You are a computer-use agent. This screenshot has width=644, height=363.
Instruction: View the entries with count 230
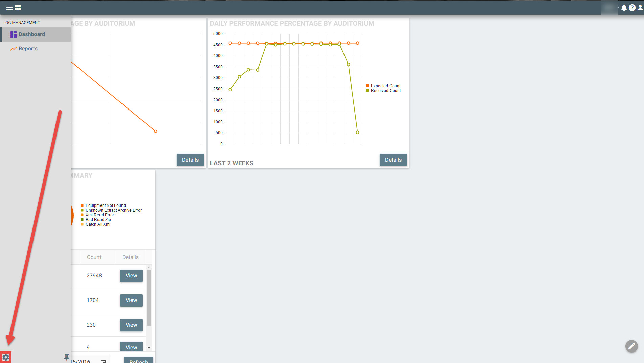131,325
